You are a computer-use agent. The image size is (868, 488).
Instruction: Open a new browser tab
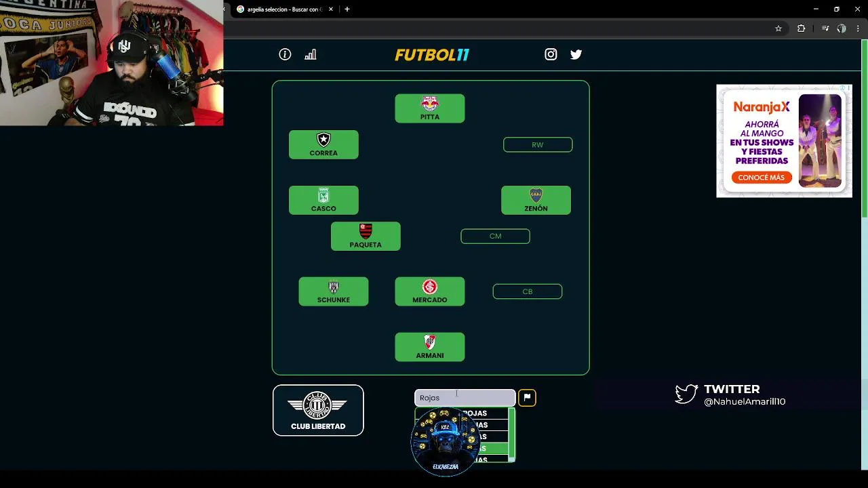coord(347,9)
